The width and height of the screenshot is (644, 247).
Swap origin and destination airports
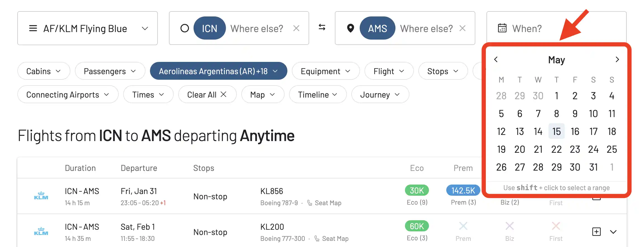tap(322, 27)
